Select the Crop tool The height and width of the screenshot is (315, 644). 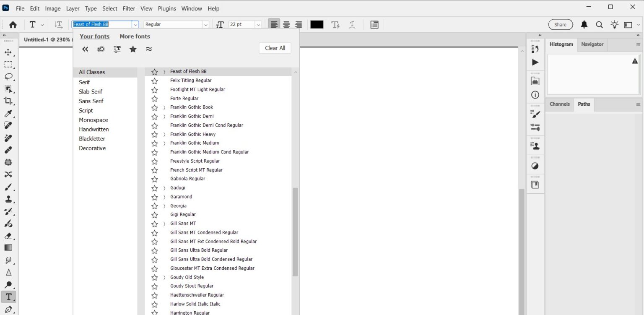(x=8, y=101)
